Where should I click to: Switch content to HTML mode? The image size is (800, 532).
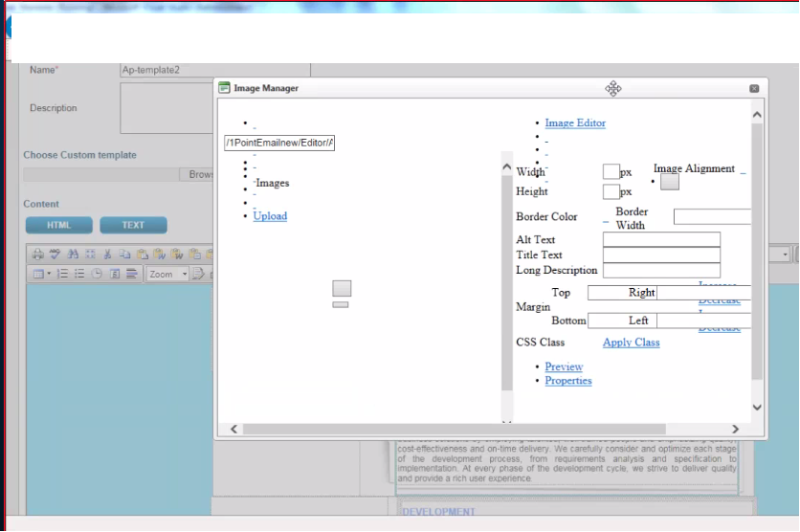tap(59, 225)
